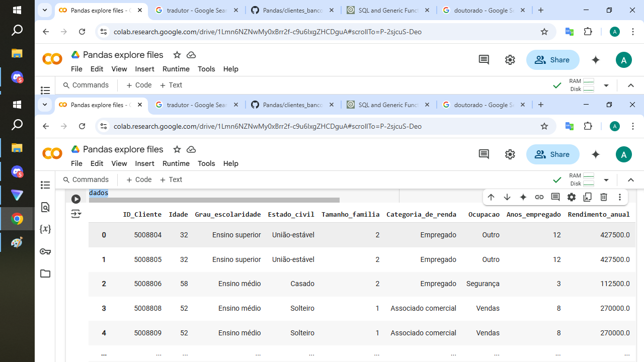
Task: Bookmark this page in front window
Action: [544, 126]
